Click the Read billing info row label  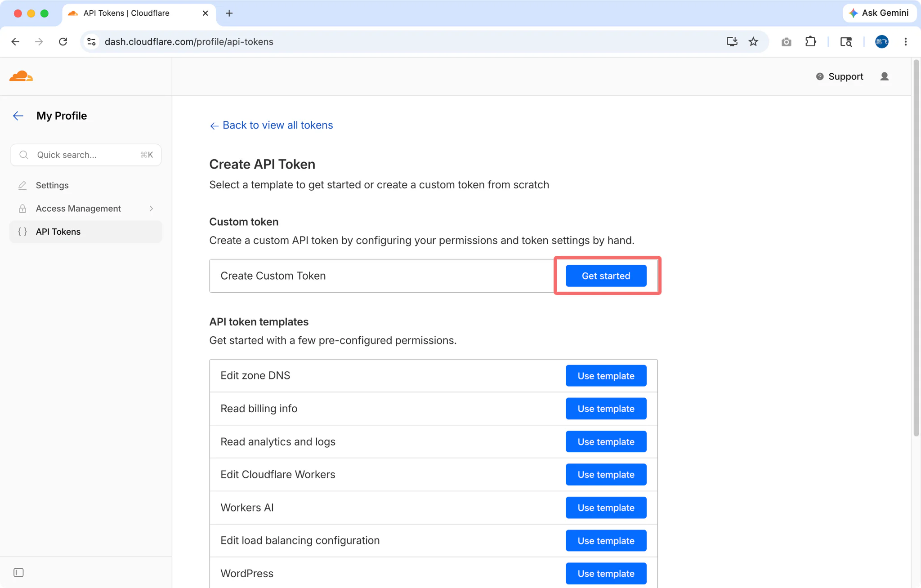click(259, 409)
